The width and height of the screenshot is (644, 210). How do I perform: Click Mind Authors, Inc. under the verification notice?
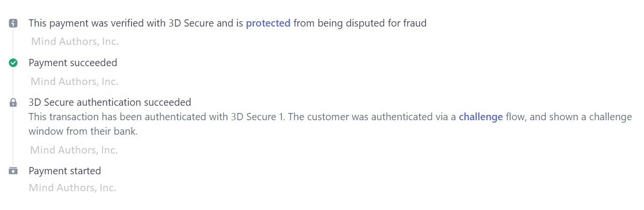tap(75, 42)
